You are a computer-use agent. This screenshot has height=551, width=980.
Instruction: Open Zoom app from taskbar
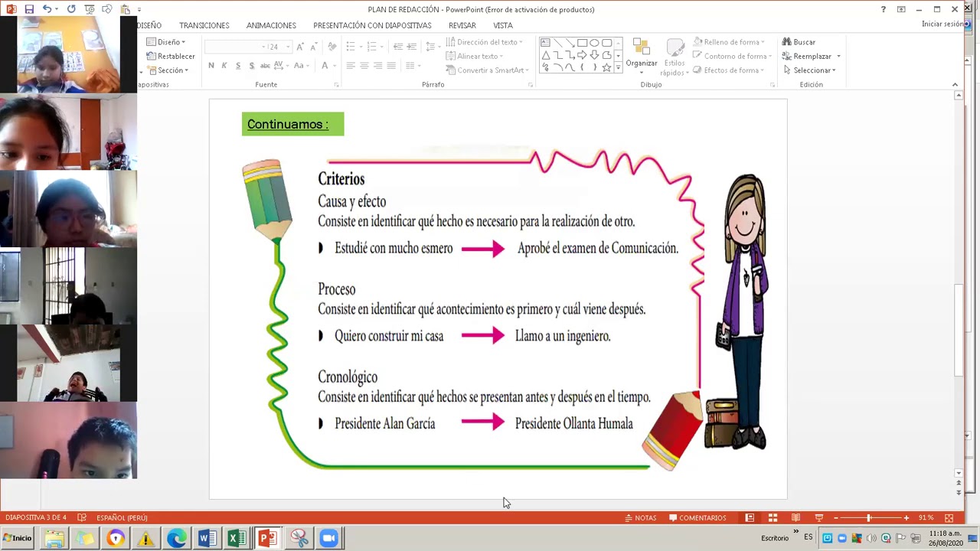click(328, 538)
